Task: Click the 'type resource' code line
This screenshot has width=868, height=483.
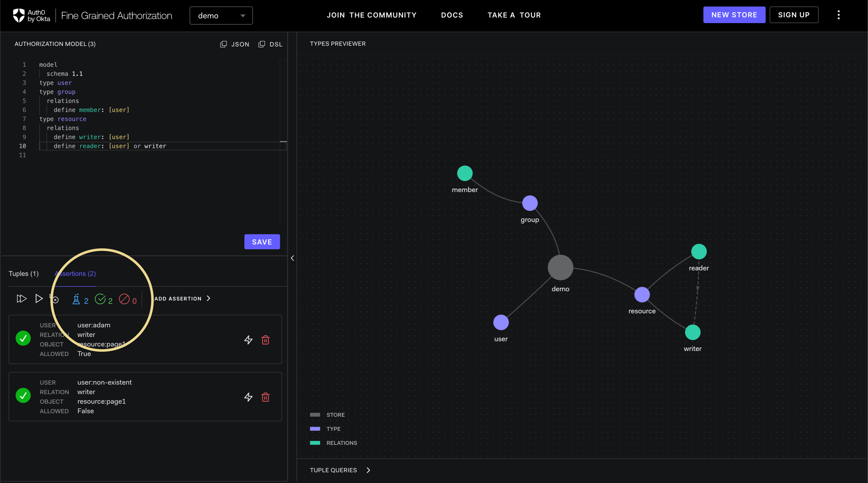Action: point(63,119)
